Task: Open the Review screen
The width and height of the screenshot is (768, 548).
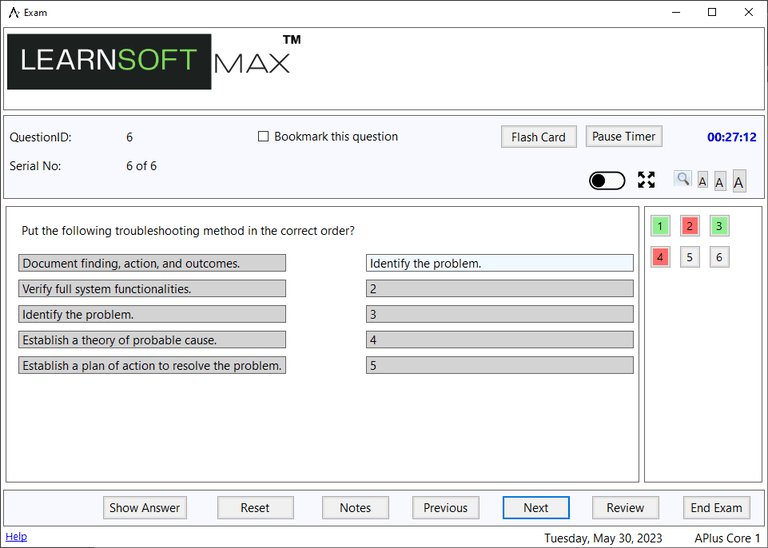Action: coord(625,507)
